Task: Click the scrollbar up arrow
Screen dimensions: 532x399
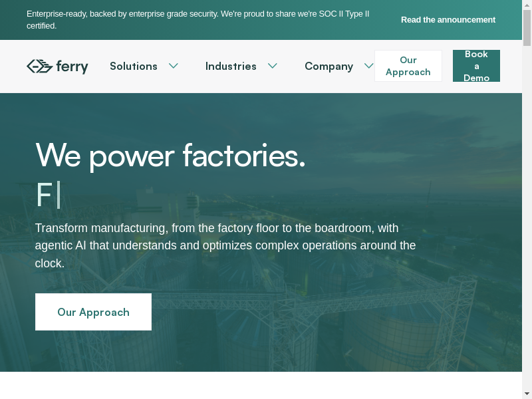Action: click(527, 5)
